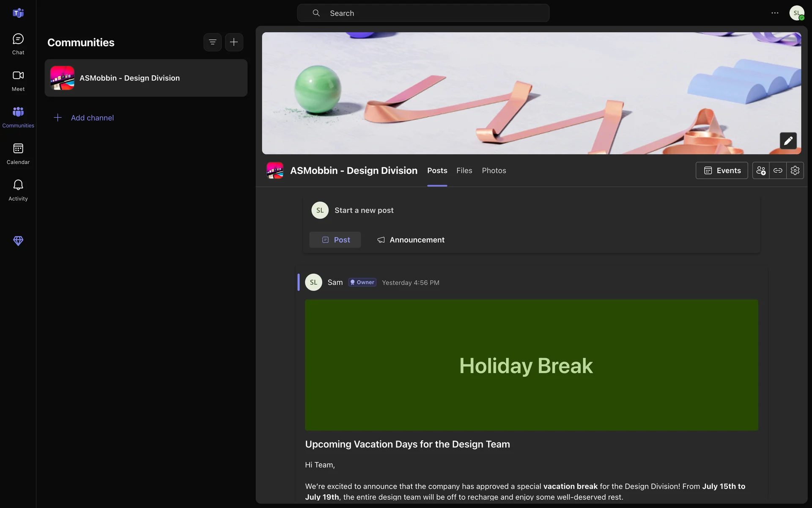Click the Add channel link

click(x=92, y=118)
